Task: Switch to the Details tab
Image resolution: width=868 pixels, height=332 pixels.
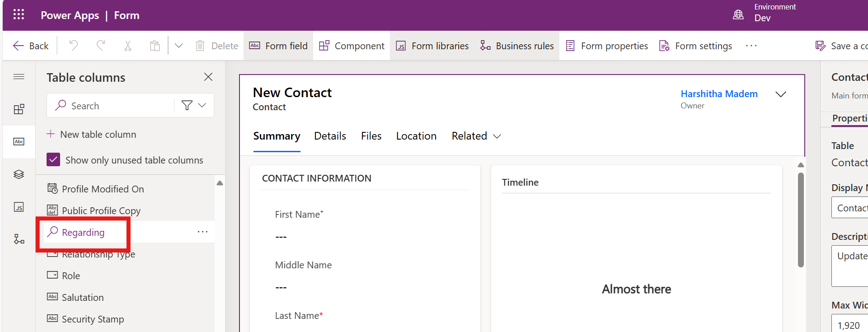Action: (x=330, y=136)
